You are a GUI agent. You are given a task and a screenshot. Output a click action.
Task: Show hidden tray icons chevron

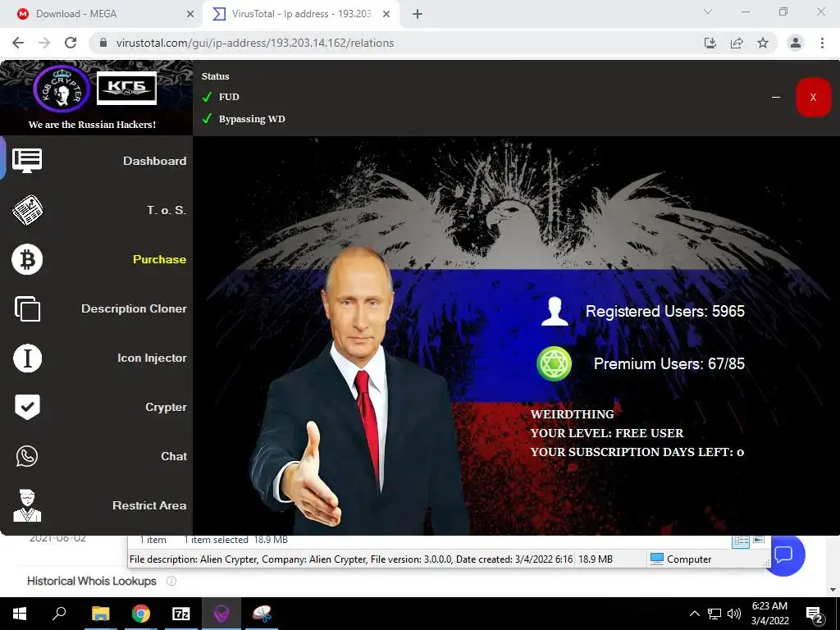694,614
